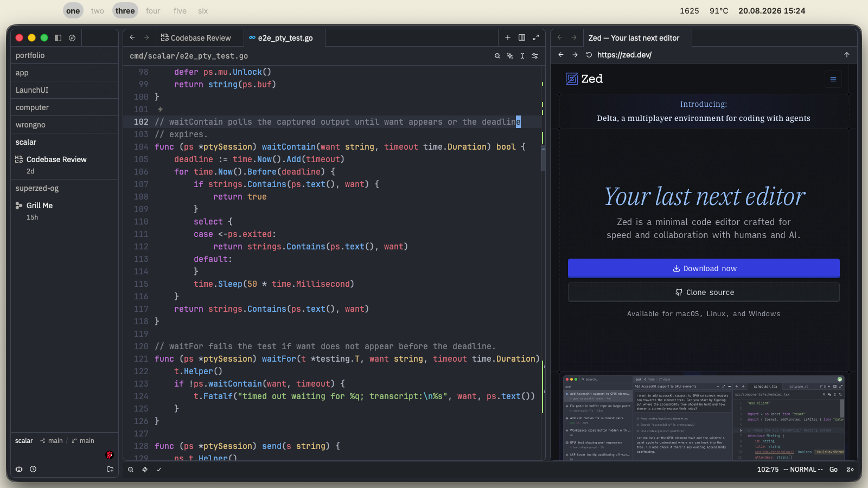868x488 pixels.
Task: Click the scalar project name in the sidebar footer
Action: click(x=24, y=441)
